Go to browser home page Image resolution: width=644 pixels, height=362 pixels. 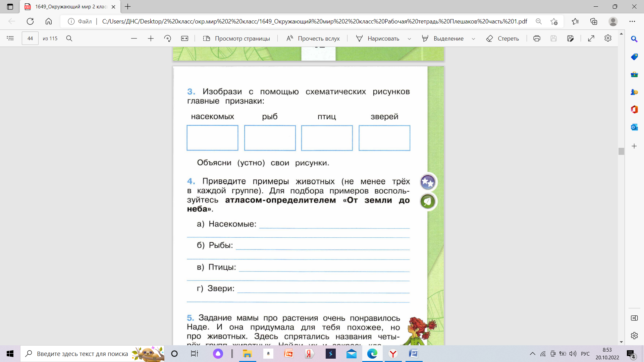point(49,21)
